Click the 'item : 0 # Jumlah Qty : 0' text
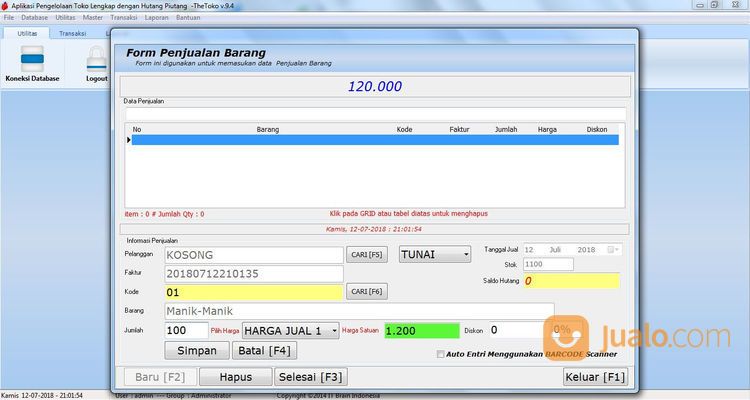750x400 pixels. 165,214
